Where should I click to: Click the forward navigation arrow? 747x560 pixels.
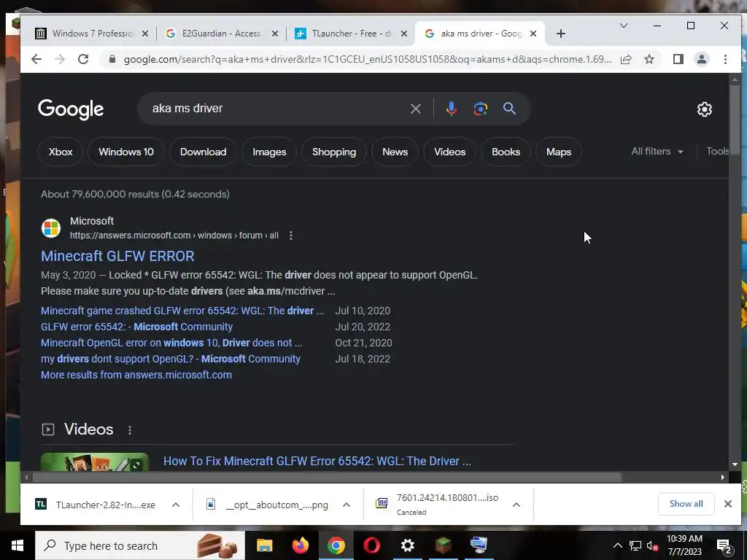pos(60,59)
